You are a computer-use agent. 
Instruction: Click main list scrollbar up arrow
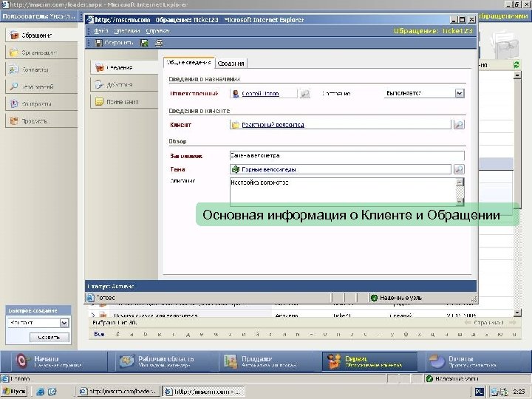coord(517,75)
